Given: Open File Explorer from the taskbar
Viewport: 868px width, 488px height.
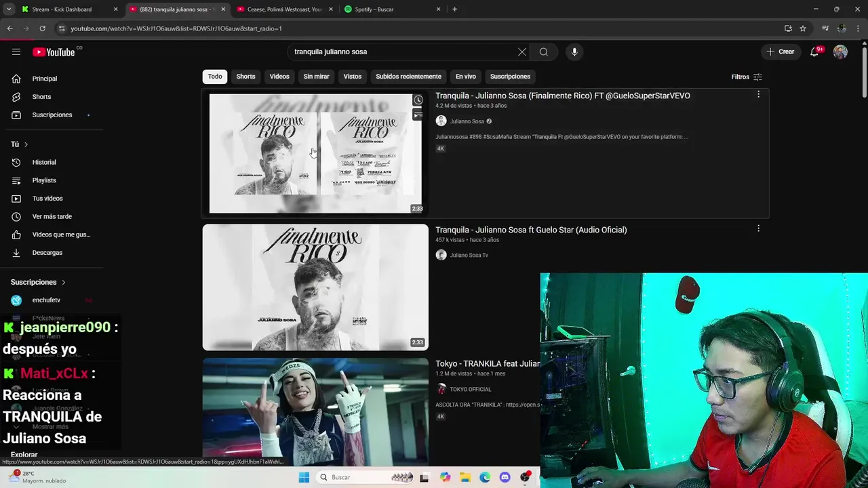Looking at the screenshot, I should click(465, 478).
